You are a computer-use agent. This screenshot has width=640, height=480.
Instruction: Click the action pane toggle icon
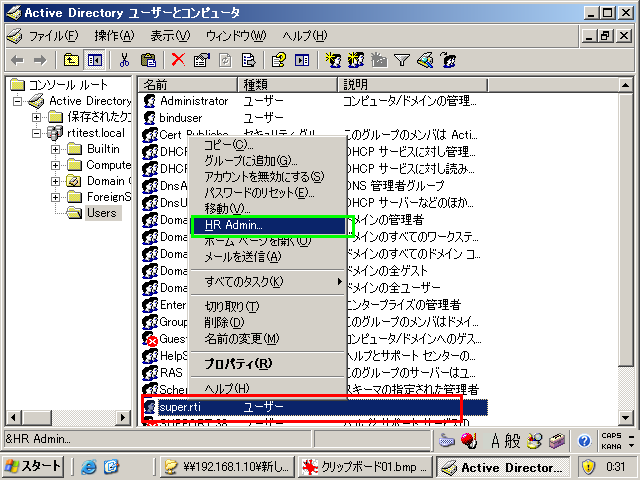tap(302, 60)
